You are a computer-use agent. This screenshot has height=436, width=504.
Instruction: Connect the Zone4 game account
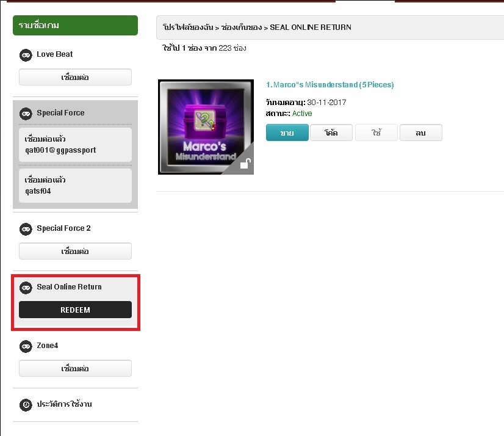coord(75,368)
